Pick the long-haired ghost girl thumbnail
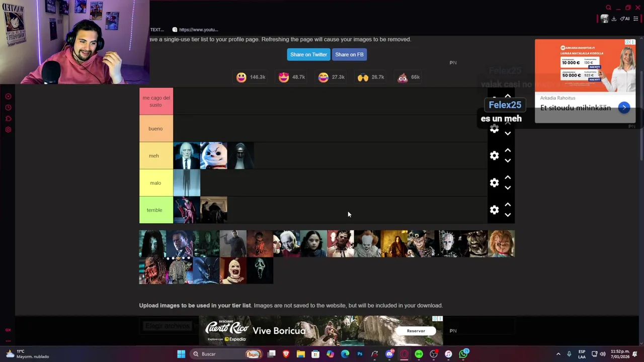The width and height of the screenshot is (644, 362). (x=152, y=243)
